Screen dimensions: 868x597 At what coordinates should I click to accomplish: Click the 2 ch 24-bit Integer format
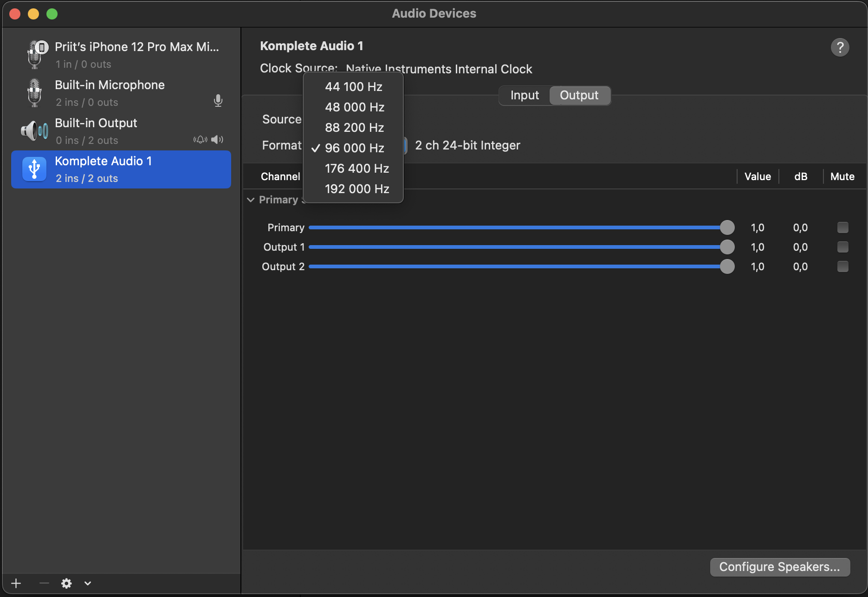tap(467, 145)
